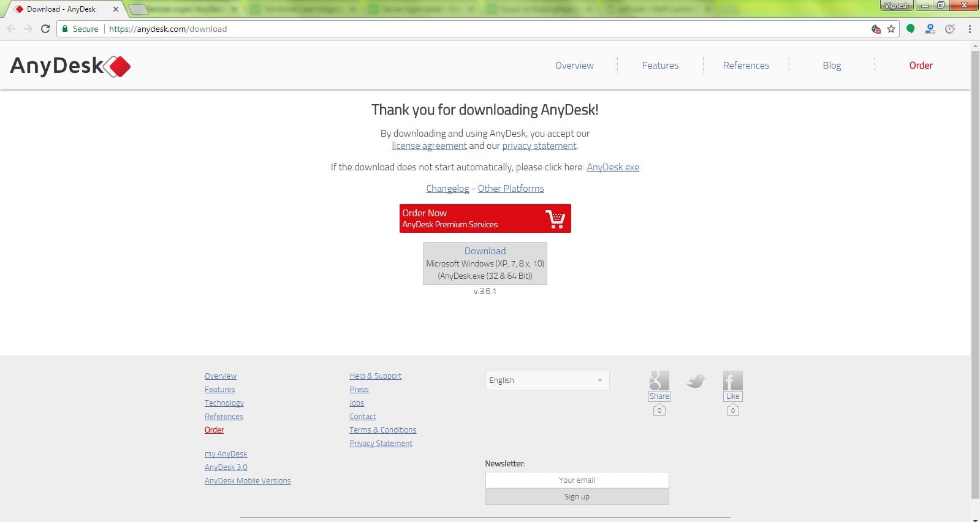Go to Blog in the top navigation
The width and height of the screenshot is (980, 522).
click(x=832, y=66)
